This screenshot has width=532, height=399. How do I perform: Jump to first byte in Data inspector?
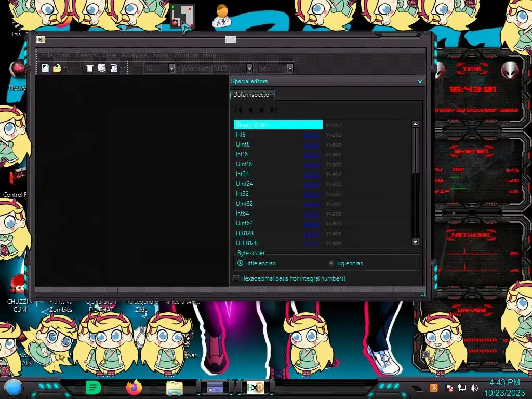239,110
